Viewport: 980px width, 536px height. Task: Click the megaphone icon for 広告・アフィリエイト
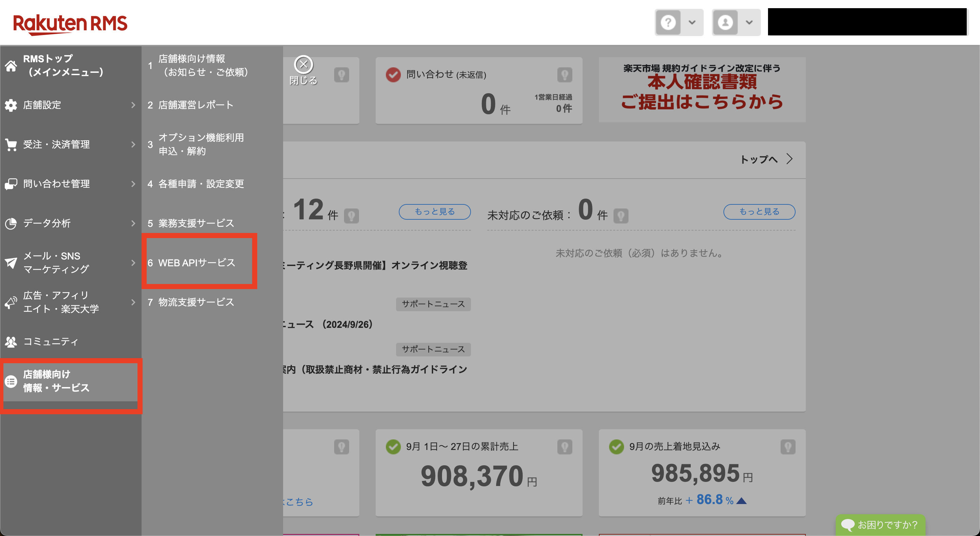tap(11, 303)
